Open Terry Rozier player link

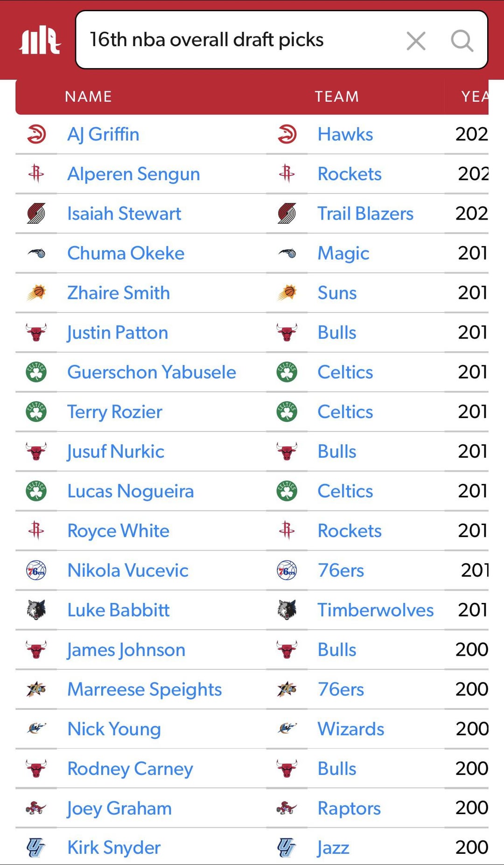pos(115,412)
